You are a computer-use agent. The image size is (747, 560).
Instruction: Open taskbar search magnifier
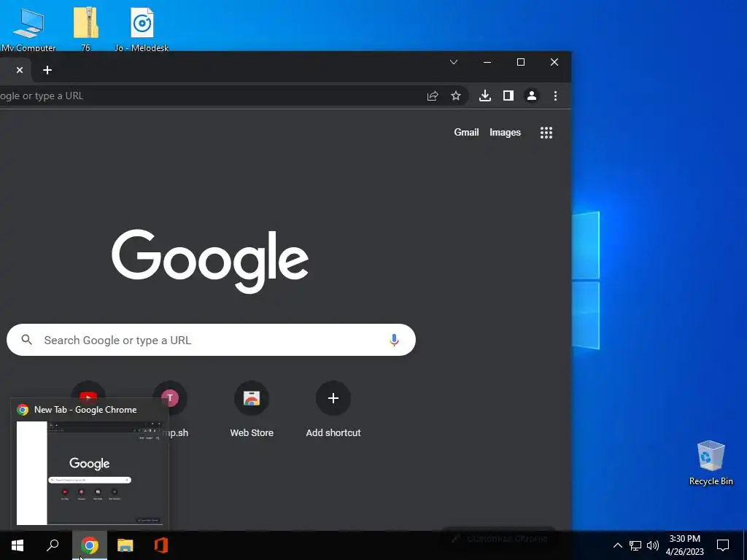pyautogui.click(x=53, y=545)
